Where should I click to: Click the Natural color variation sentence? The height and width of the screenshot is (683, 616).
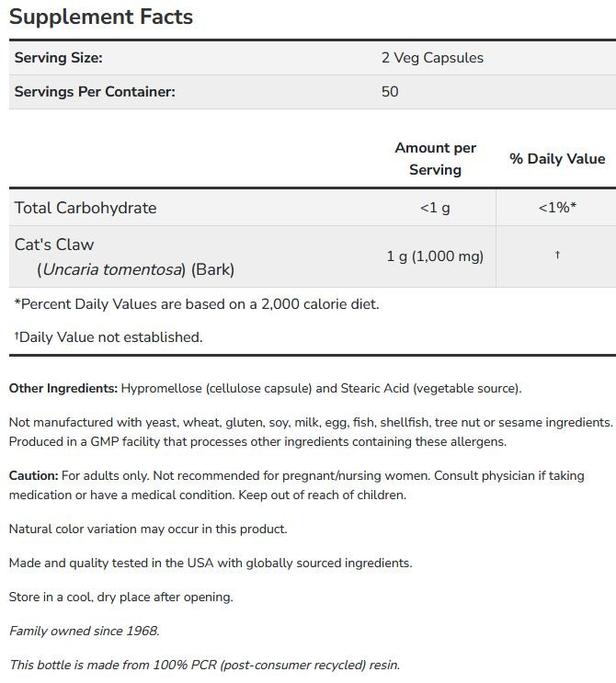point(148,529)
